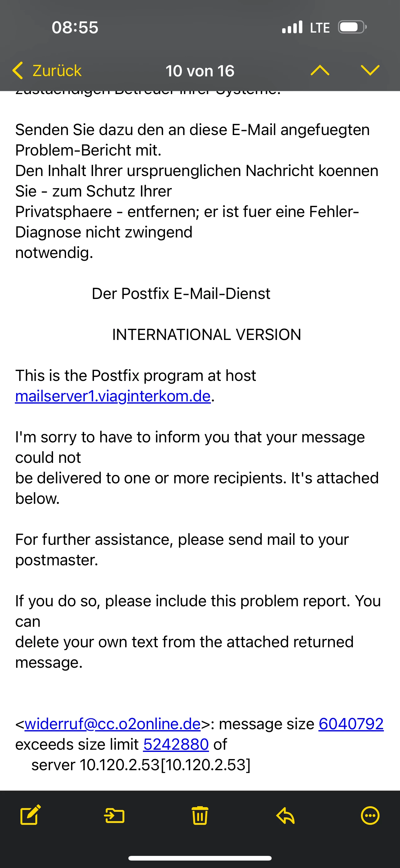The width and height of the screenshot is (400, 868).
Task: Tap the 08:55 clock in status bar
Action: (x=75, y=27)
